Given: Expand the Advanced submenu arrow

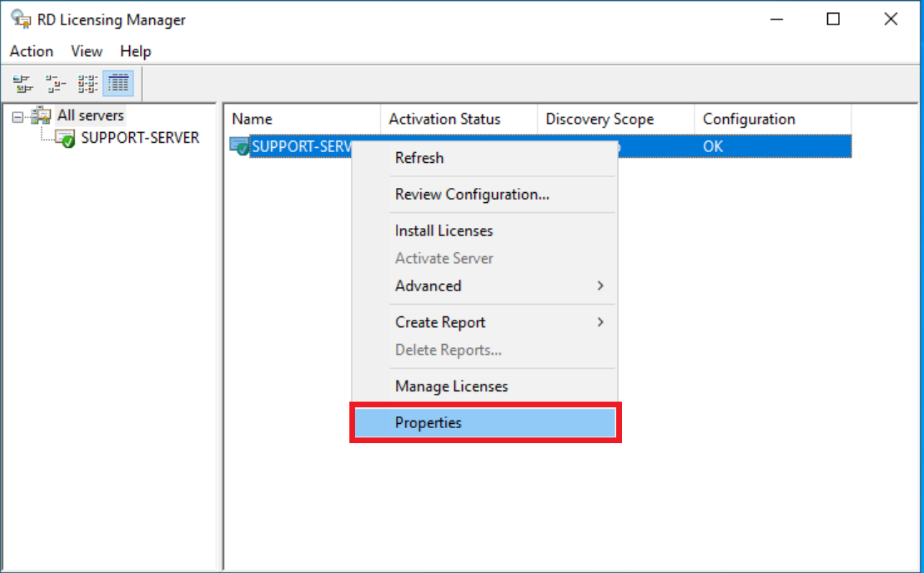Looking at the screenshot, I should point(600,285).
